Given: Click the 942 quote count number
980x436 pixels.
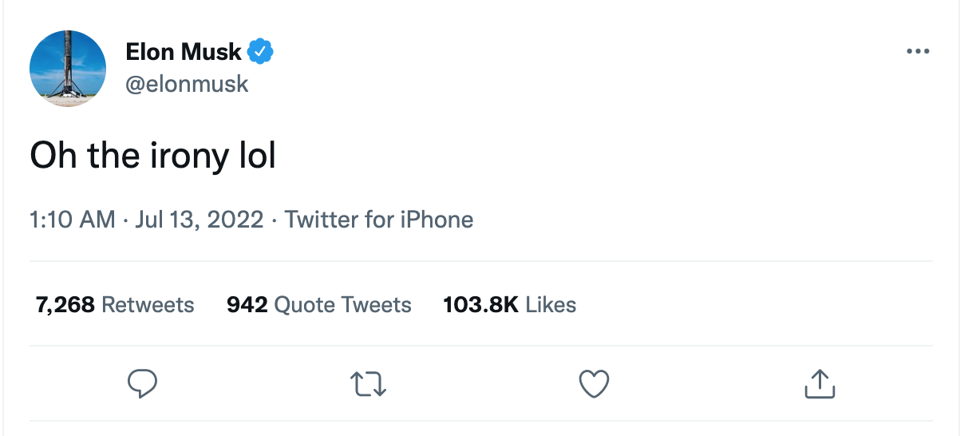Looking at the screenshot, I should tap(247, 304).
